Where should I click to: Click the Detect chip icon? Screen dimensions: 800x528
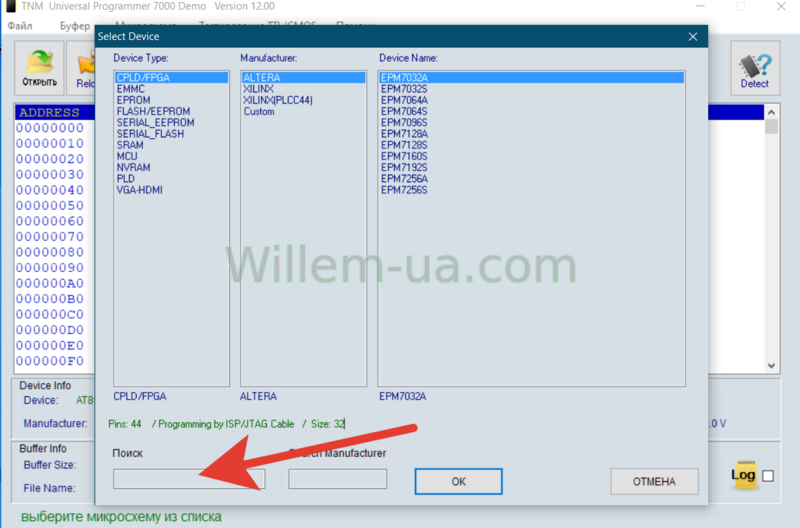tap(754, 68)
